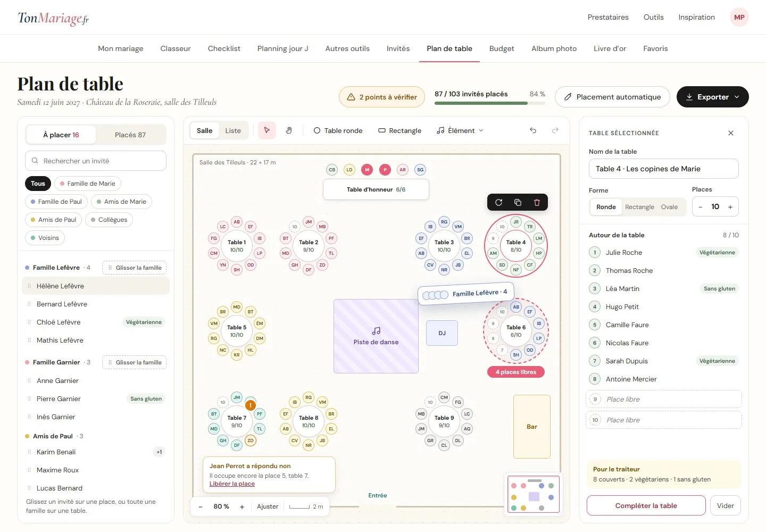Rotate the selected Table 4
766x532 pixels.
(498, 202)
